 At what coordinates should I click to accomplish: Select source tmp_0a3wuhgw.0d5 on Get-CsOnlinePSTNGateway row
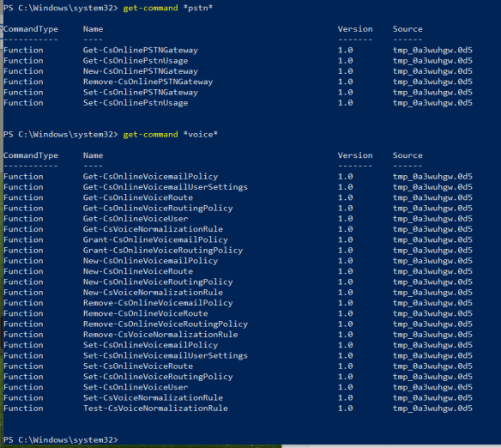(x=432, y=50)
